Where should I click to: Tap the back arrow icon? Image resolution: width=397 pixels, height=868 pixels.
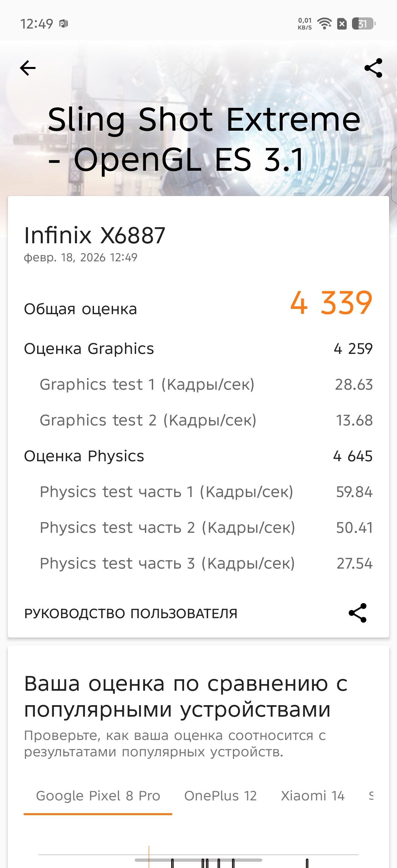pyautogui.click(x=28, y=68)
